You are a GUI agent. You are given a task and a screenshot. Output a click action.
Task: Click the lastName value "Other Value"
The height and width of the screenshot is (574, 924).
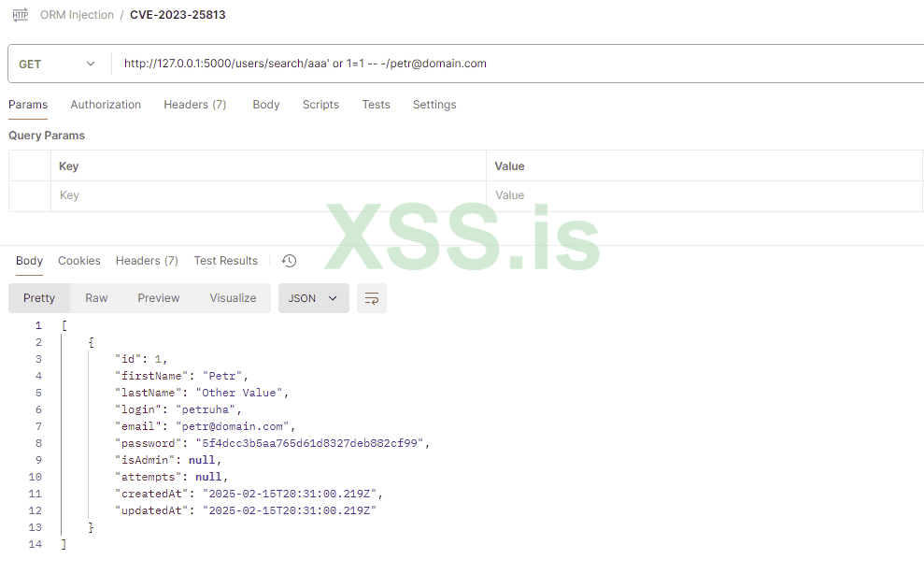coord(238,393)
